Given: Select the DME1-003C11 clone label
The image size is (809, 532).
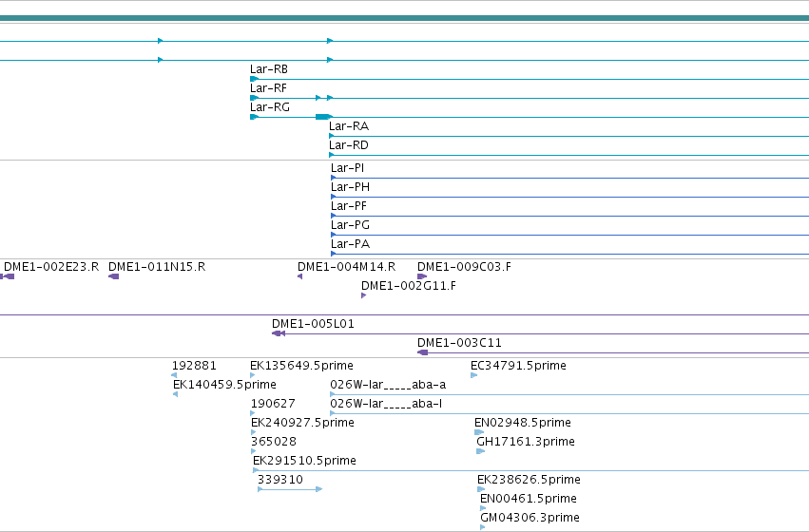Looking at the screenshot, I should pos(459,343).
